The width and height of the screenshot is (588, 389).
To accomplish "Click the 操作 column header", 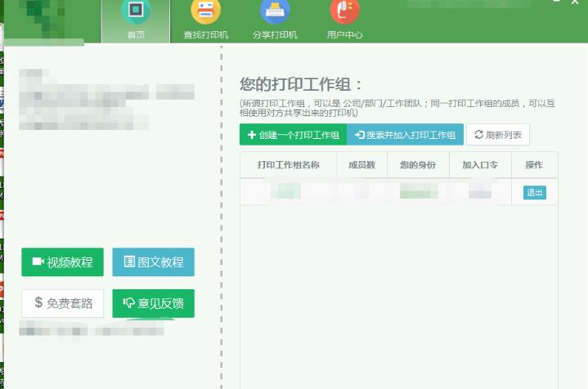I will 534,165.
